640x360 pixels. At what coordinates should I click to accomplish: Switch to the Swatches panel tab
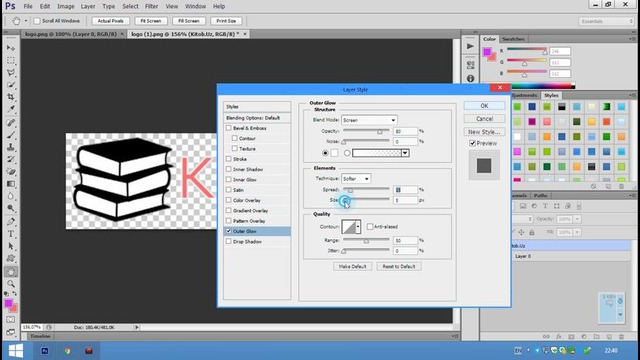point(513,39)
